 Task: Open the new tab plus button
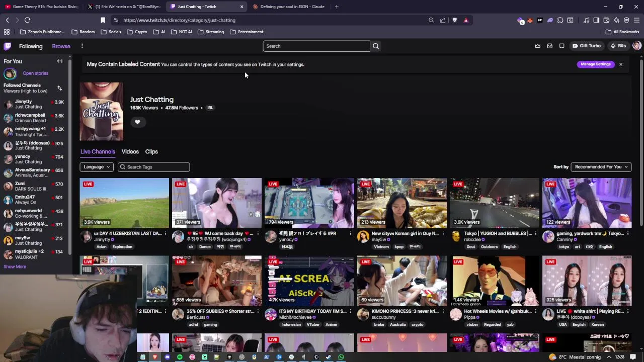pos(337,7)
